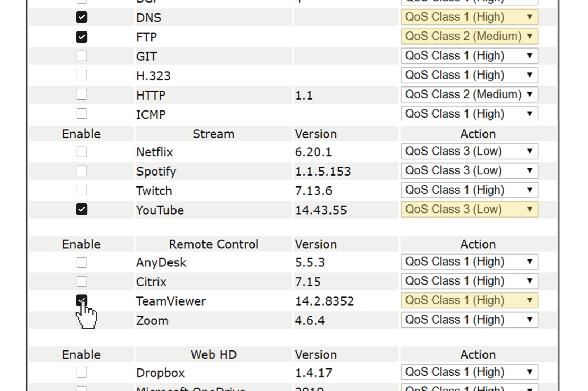The image size is (588, 391).
Task: Open the DNS QoS class dropdown
Action: coord(469,17)
